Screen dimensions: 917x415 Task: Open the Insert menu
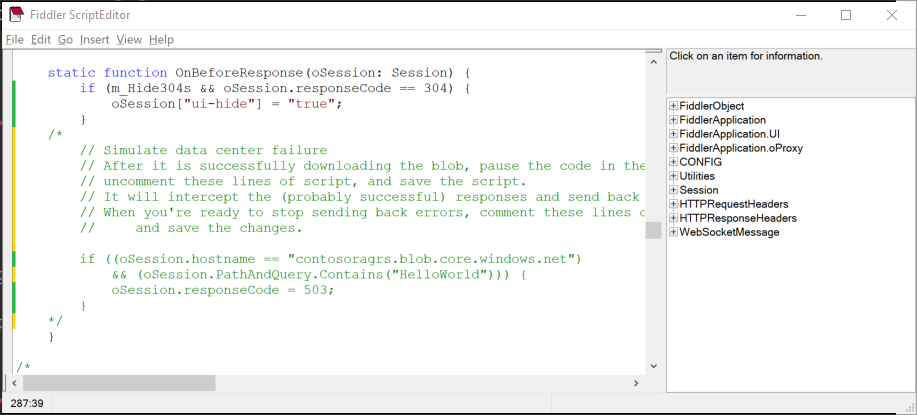click(x=95, y=40)
